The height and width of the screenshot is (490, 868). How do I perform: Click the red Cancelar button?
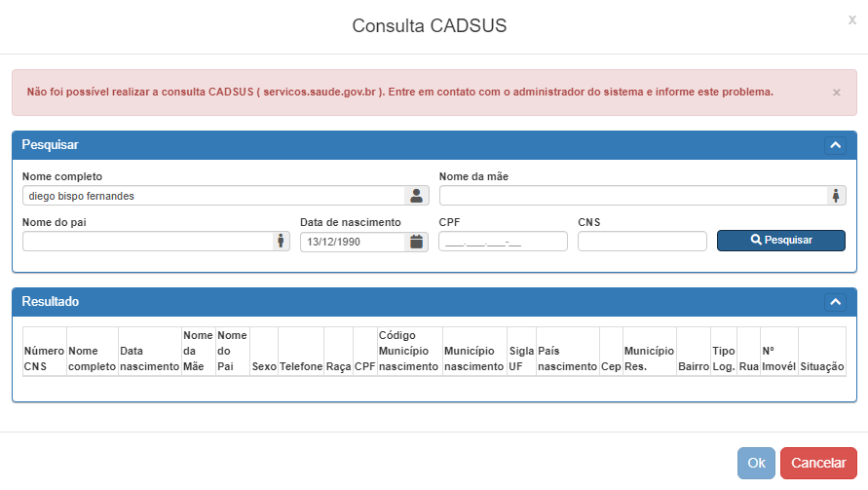click(818, 463)
